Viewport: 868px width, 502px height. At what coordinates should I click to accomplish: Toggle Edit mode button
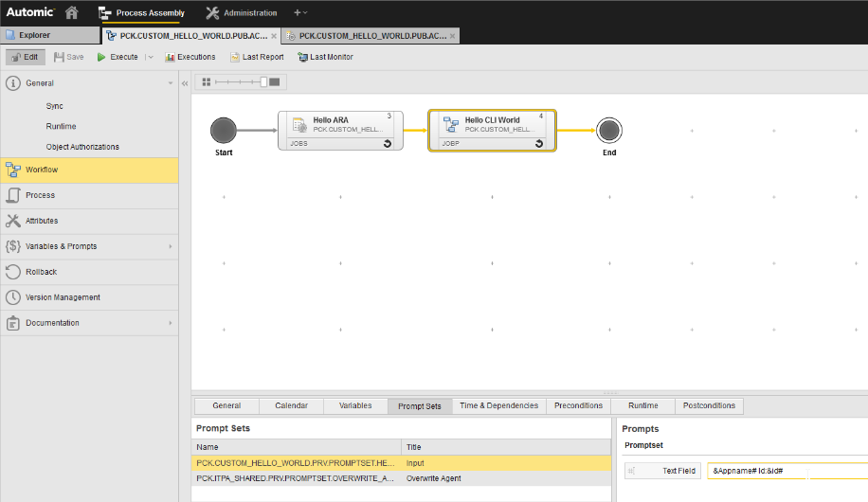pos(25,57)
